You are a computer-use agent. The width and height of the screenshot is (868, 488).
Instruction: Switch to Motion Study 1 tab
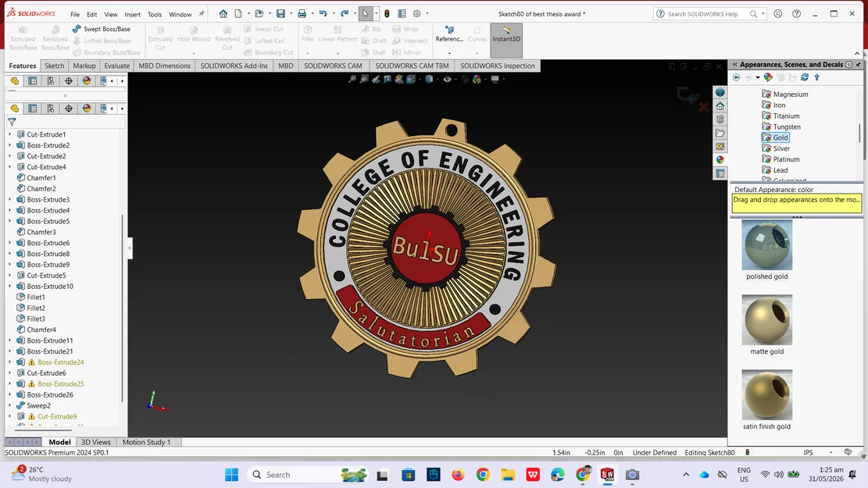point(146,442)
